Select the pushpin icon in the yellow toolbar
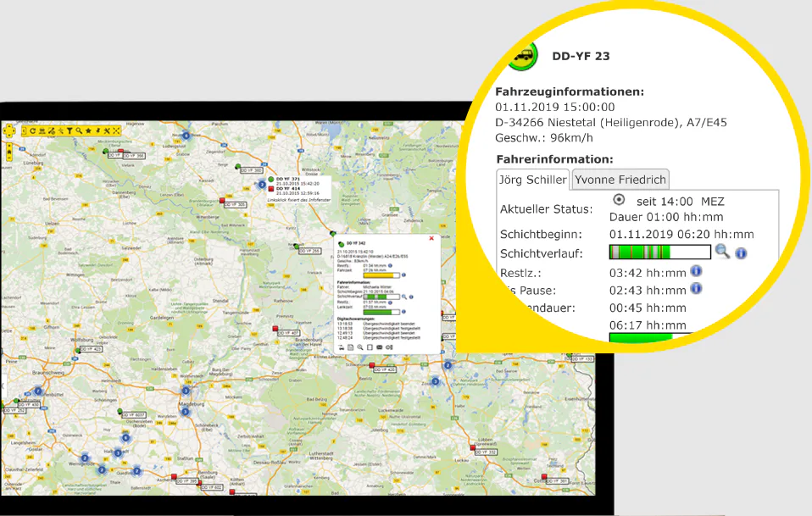The width and height of the screenshot is (812, 516). (x=97, y=131)
